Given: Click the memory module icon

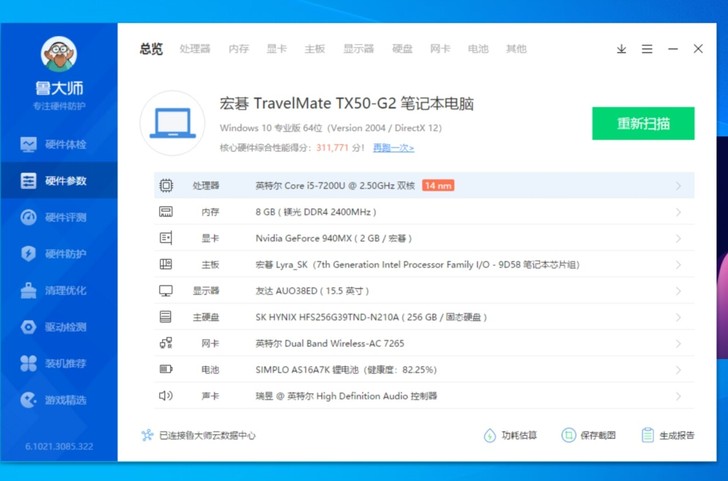Looking at the screenshot, I should (x=166, y=212).
